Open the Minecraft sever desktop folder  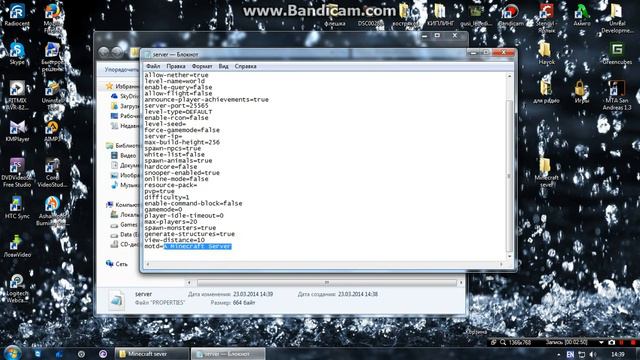(x=546, y=173)
